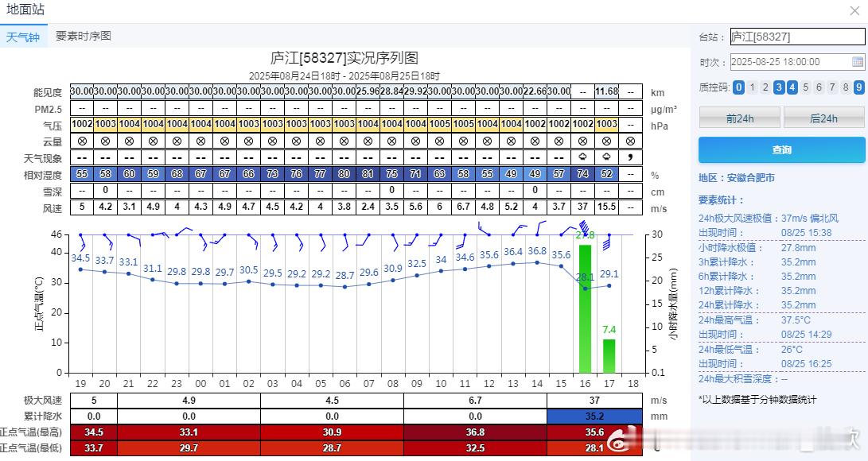868x461 pixels.
Task: Click the cloud cover symbol above the drizzle comma
Action: [x=631, y=141]
